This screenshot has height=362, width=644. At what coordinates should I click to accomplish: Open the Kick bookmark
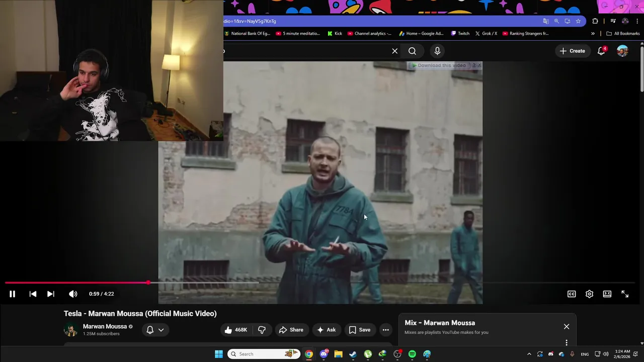(x=335, y=34)
